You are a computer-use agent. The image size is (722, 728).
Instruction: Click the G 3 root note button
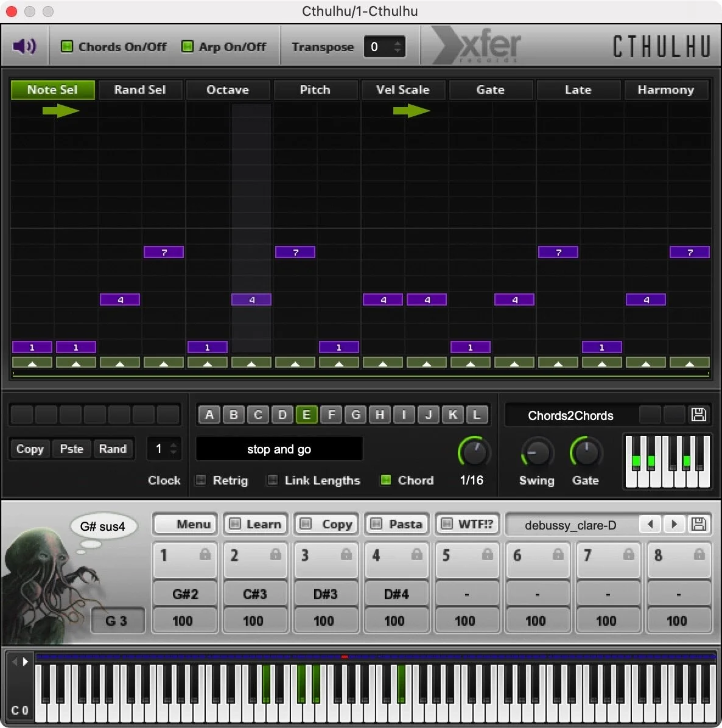(118, 620)
